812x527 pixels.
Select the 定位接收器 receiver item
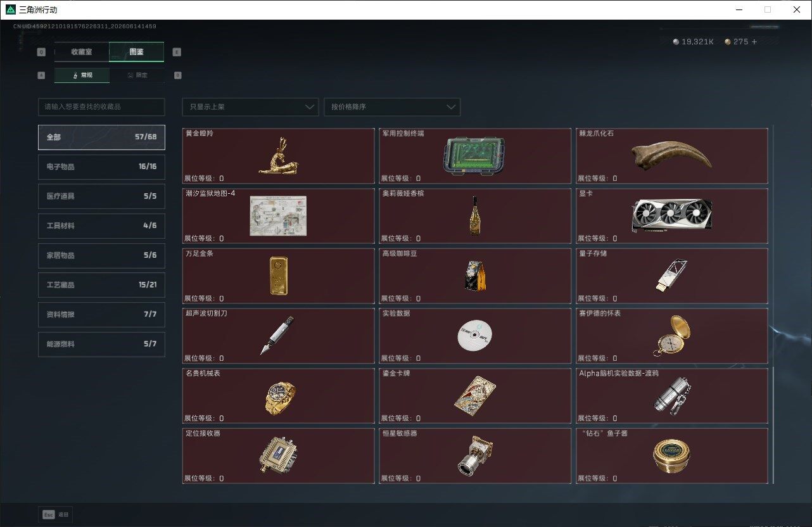pos(278,456)
